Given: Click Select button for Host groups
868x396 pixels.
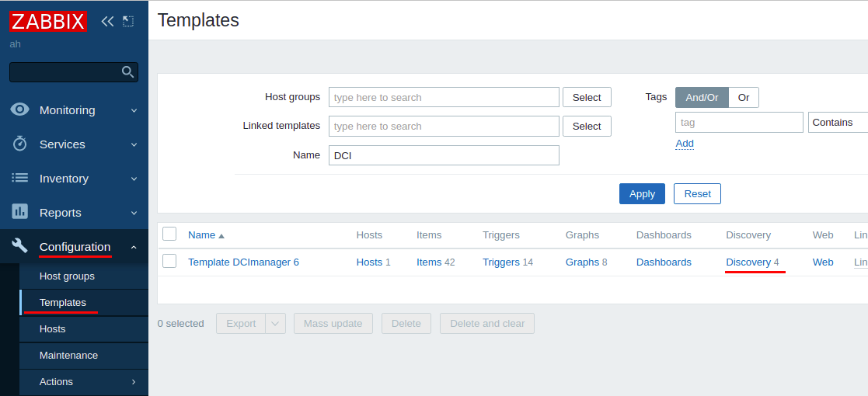Looking at the screenshot, I should (x=587, y=97).
